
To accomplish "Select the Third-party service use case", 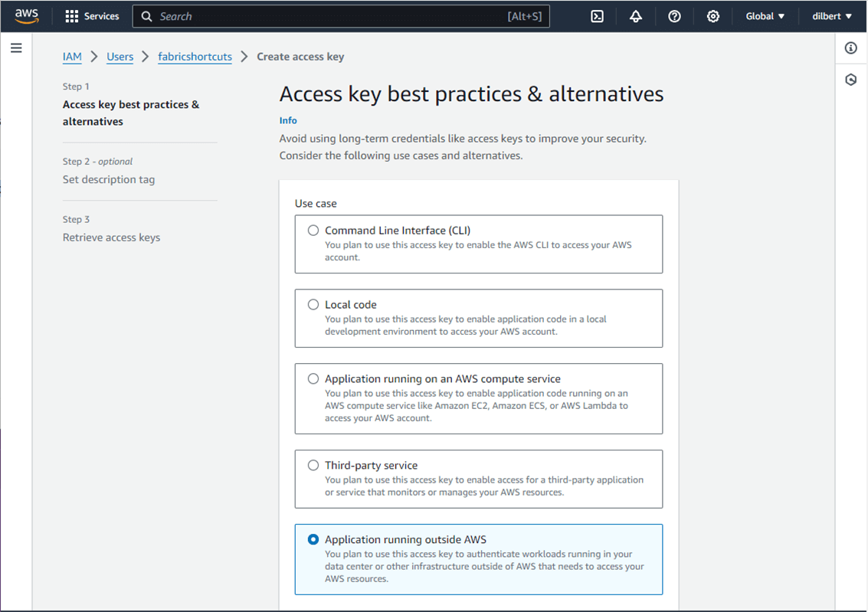I will pos(313,466).
